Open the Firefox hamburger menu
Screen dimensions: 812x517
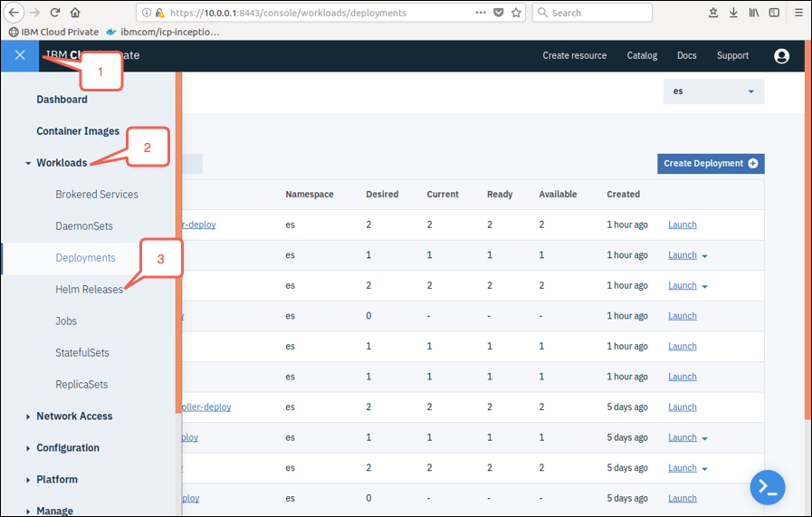[x=799, y=13]
